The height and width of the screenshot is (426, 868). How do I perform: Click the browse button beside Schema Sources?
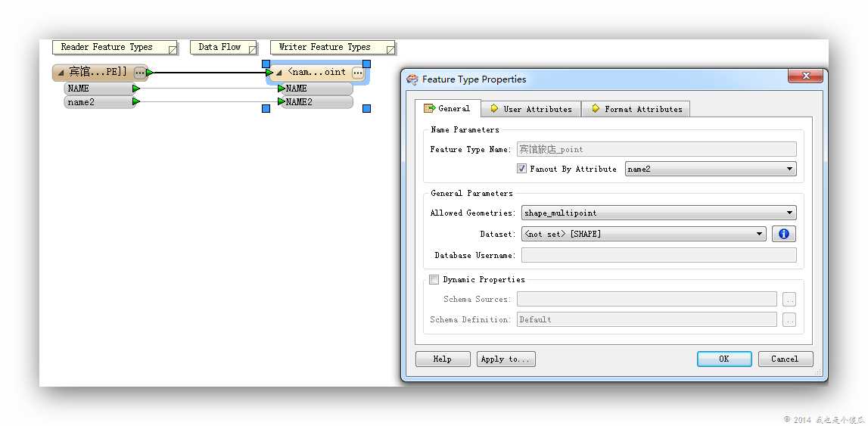[x=789, y=300]
